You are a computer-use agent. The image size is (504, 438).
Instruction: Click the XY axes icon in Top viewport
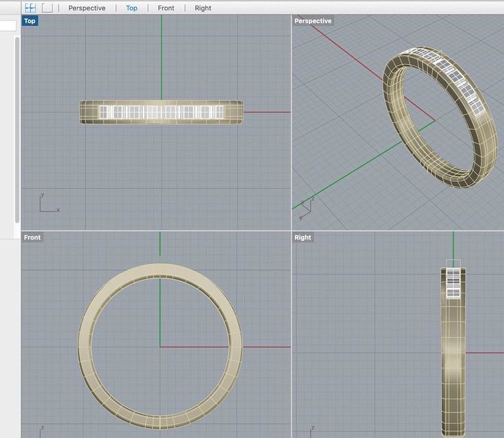click(47, 205)
